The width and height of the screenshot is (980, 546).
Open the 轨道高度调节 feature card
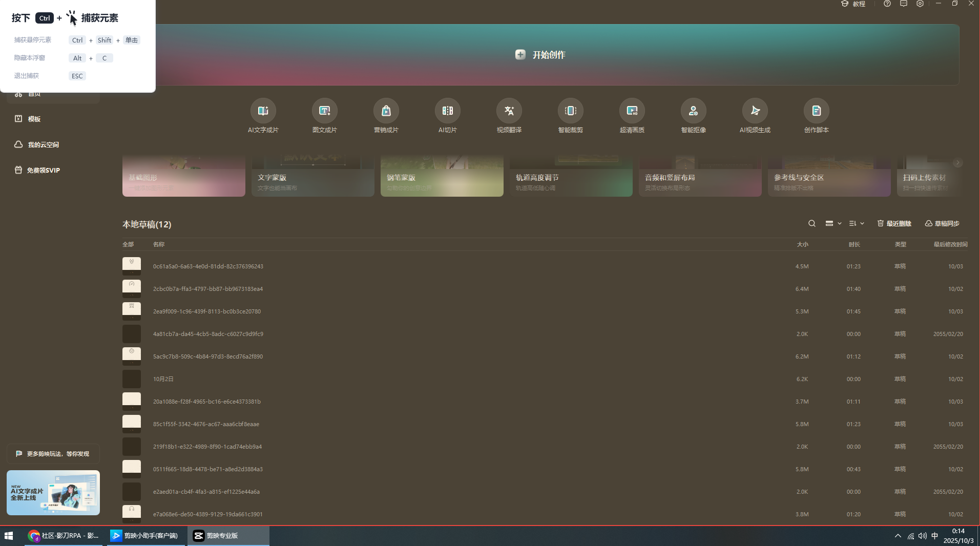point(571,176)
